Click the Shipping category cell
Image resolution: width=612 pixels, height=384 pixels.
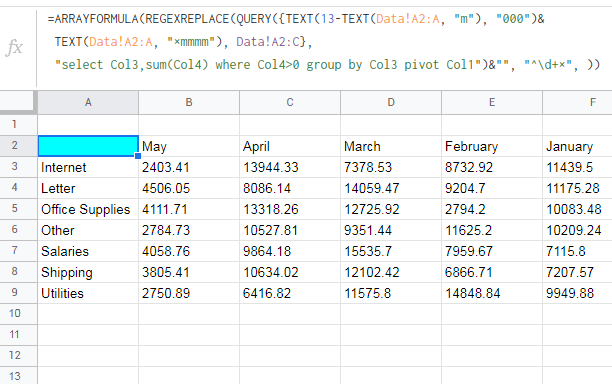click(x=88, y=272)
